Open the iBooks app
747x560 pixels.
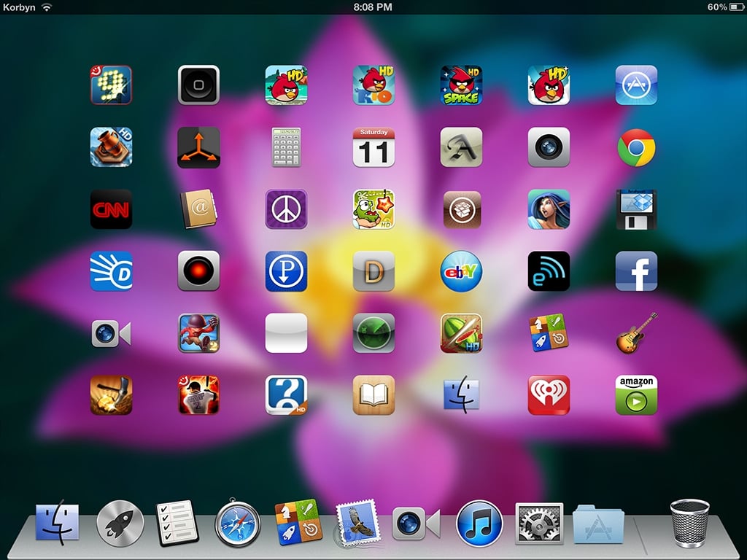(373, 394)
